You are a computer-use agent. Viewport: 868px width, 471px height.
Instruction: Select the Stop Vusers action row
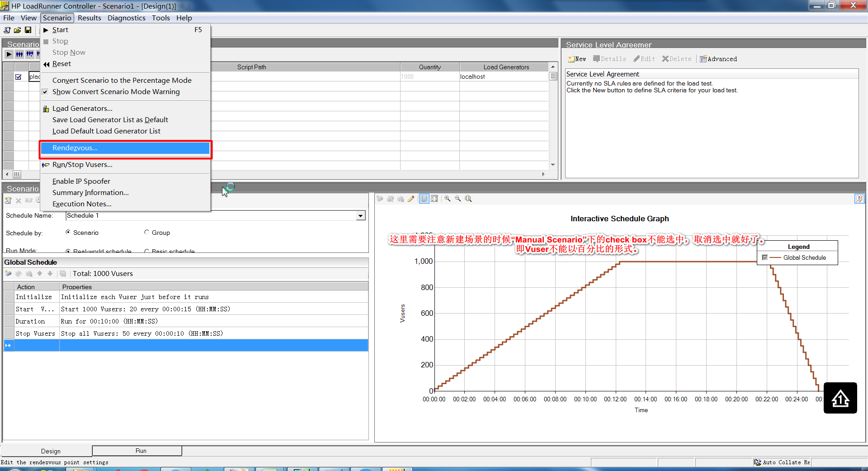click(186, 333)
